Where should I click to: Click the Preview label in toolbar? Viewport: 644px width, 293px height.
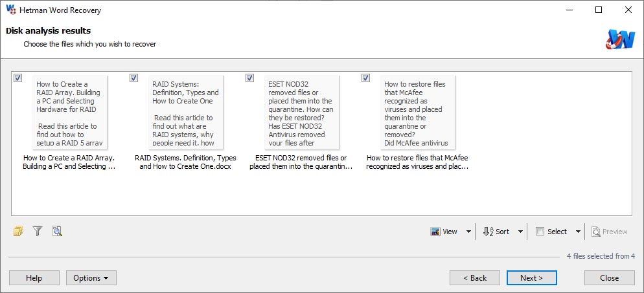coord(615,232)
